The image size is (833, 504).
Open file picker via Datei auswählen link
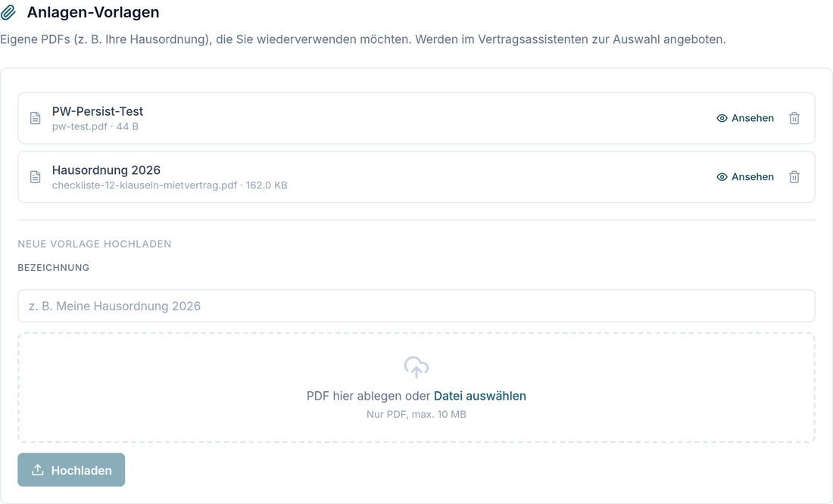(x=479, y=397)
